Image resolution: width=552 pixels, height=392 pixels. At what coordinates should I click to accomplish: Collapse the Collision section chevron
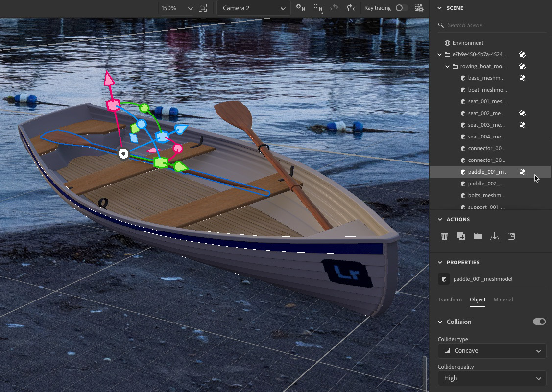click(440, 322)
